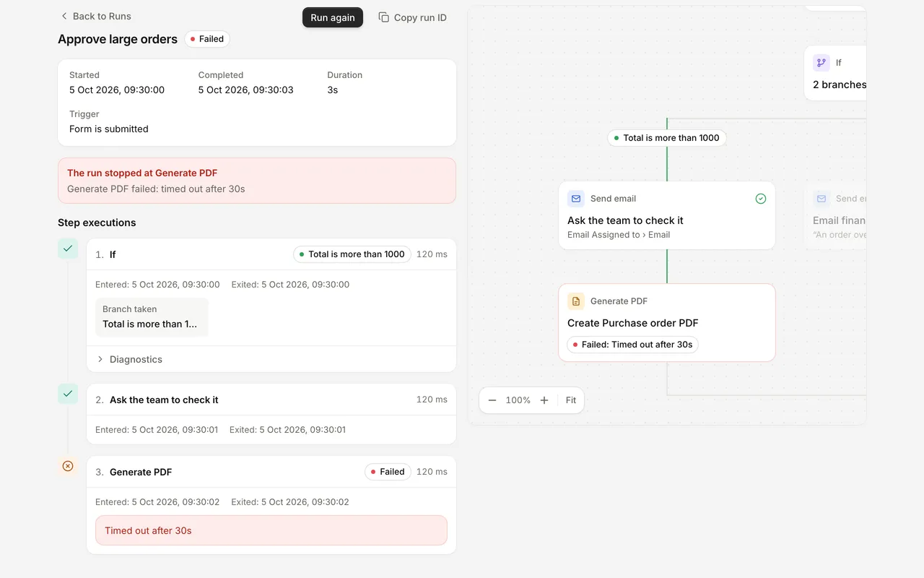The image size is (924, 578).
Task: Click the Duration value 3s
Action: click(x=333, y=90)
